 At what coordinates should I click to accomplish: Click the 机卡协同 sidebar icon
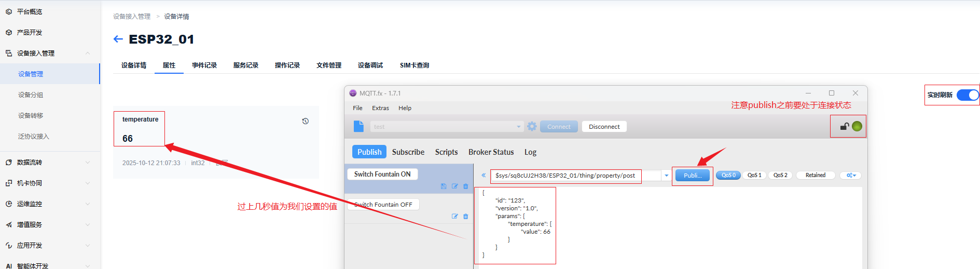point(9,183)
